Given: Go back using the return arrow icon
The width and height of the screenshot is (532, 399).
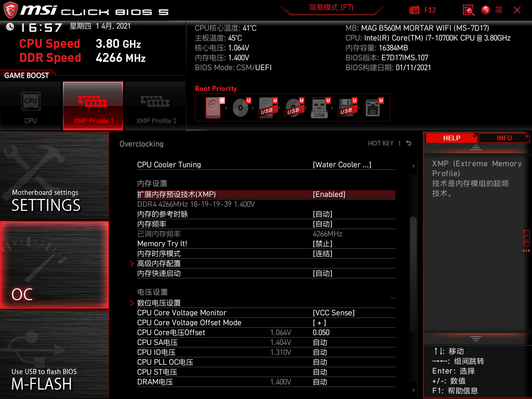Looking at the screenshot, I should click(x=409, y=143).
